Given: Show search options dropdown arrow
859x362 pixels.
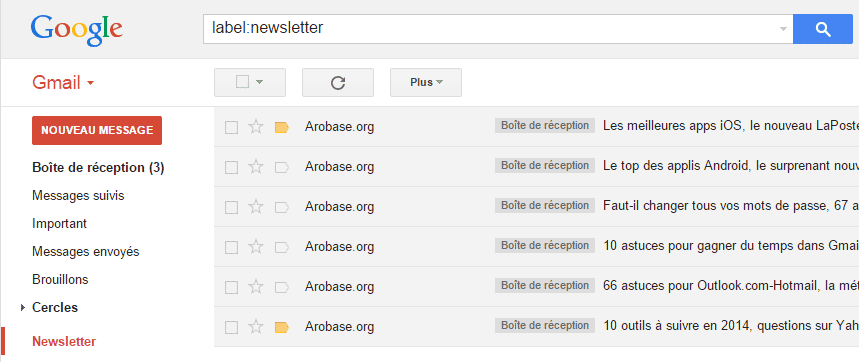Looking at the screenshot, I should point(783,29).
